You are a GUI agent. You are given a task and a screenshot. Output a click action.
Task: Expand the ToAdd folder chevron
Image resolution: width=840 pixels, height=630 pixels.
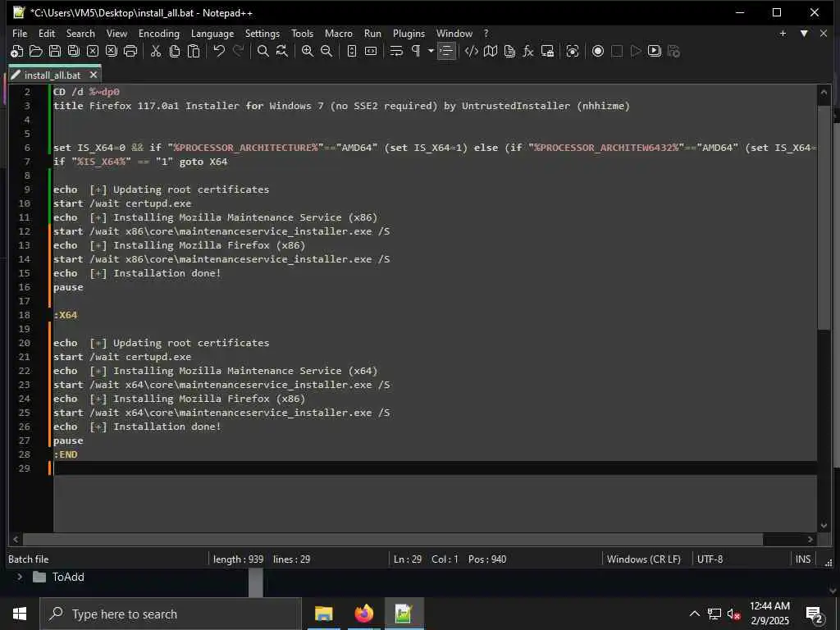(20, 577)
